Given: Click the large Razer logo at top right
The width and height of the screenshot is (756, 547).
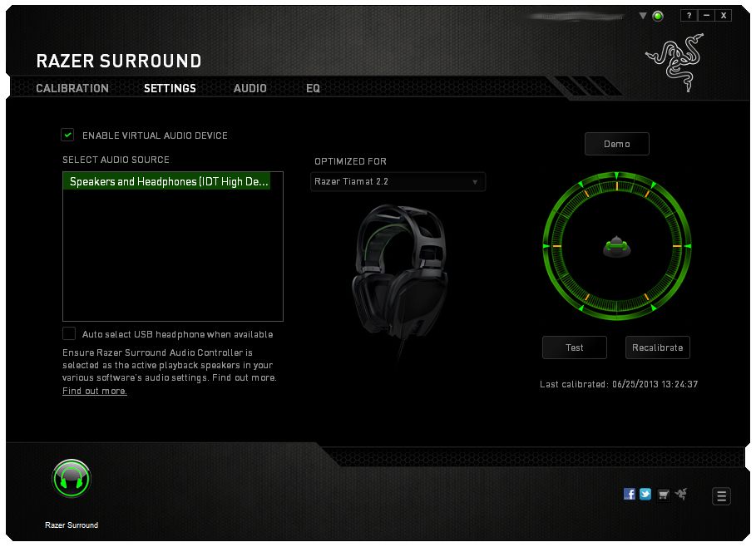Looking at the screenshot, I should [675, 62].
